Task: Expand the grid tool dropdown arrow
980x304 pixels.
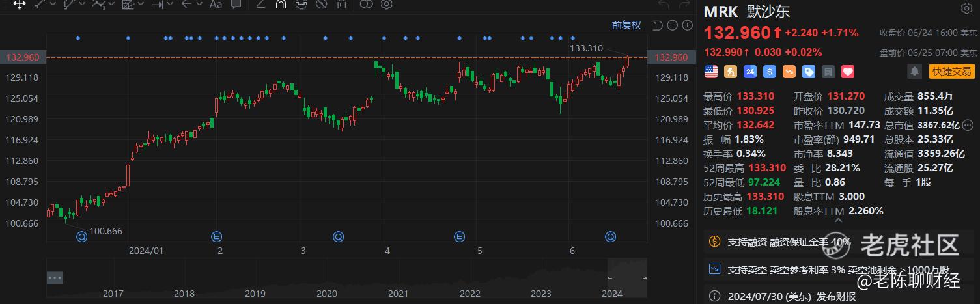Action: [140, 5]
